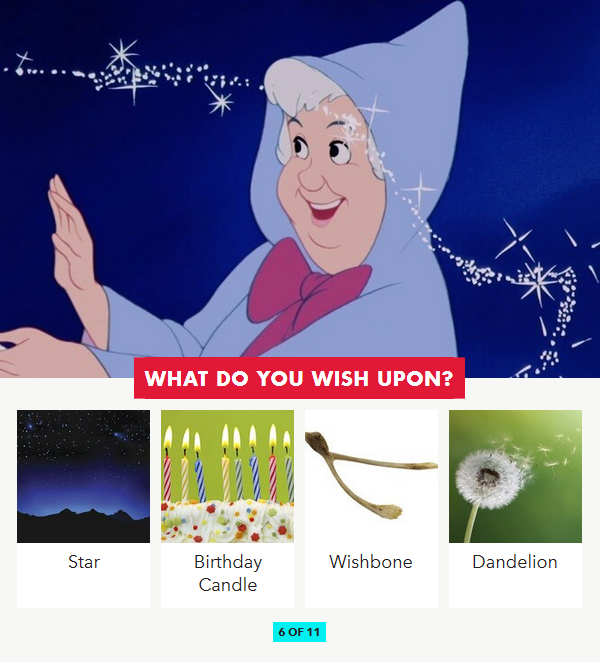Click the "What do you wish upon?" banner
600x662 pixels.
tap(299, 378)
